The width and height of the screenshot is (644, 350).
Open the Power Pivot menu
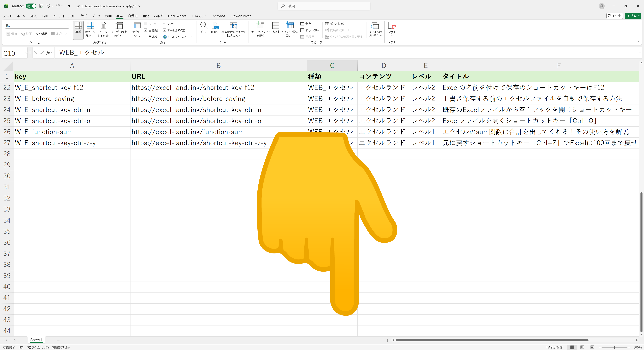click(241, 16)
